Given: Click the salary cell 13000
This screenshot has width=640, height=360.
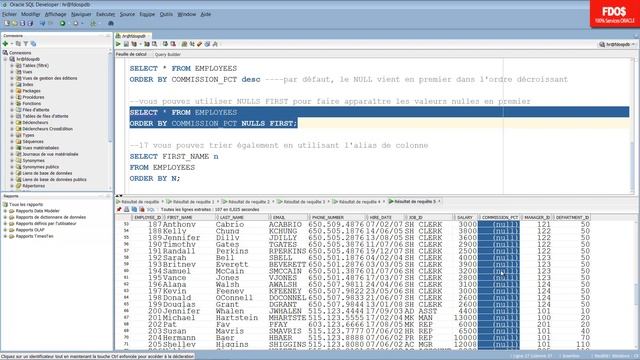Looking at the screenshot, I should pos(465,318).
